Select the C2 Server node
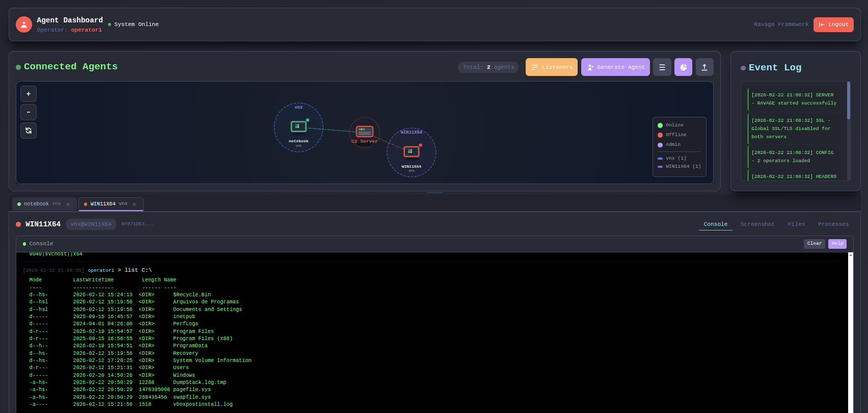This screenshot has height=413, width=868. [365, 132]
